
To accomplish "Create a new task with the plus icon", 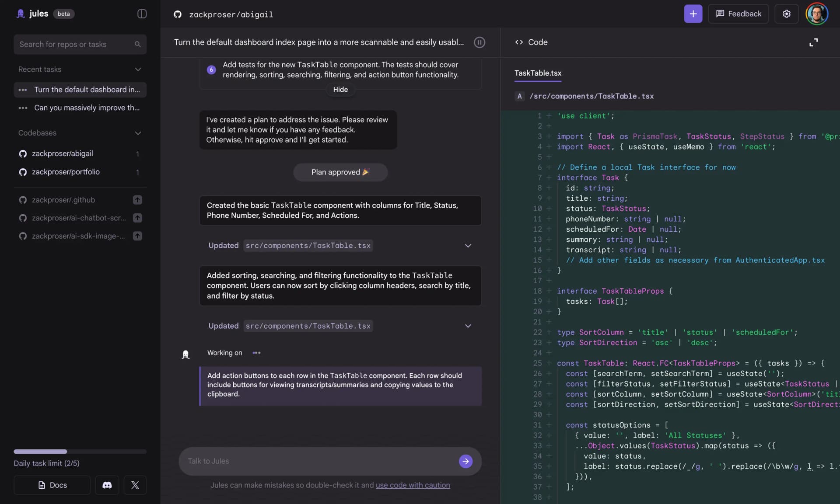I will click(x=693, y=14).
